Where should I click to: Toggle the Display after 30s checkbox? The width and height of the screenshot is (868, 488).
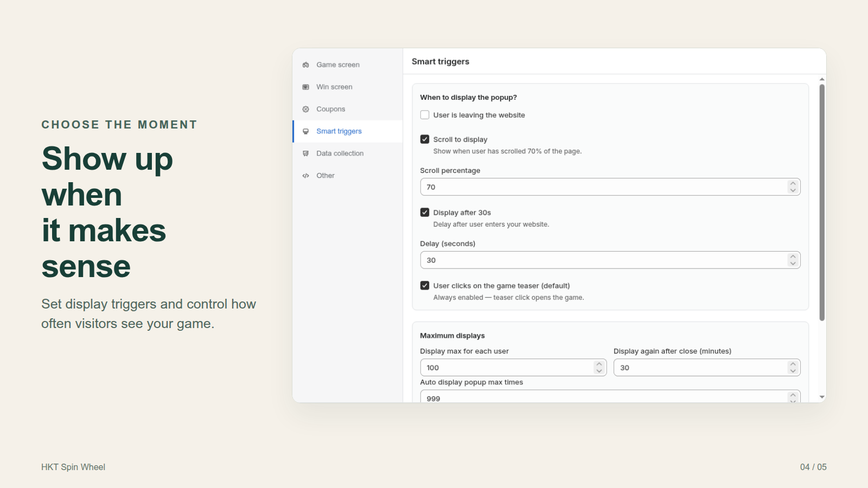coord(425,213)
